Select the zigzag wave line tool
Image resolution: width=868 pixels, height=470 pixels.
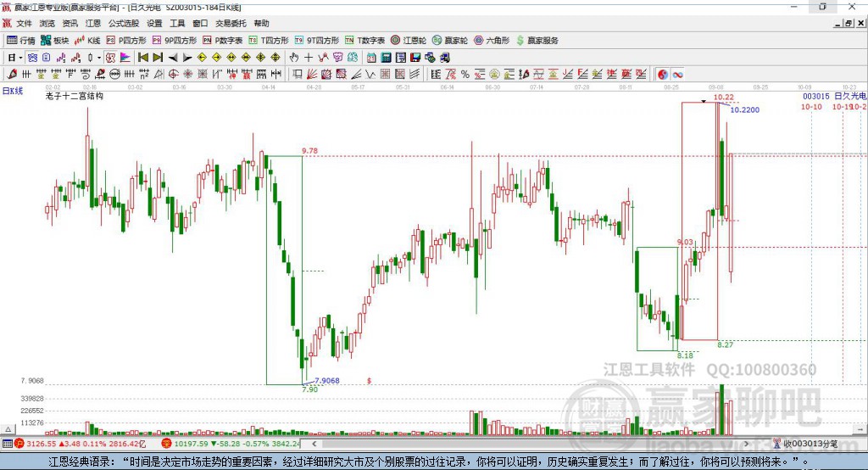click(x=370, y=75)
